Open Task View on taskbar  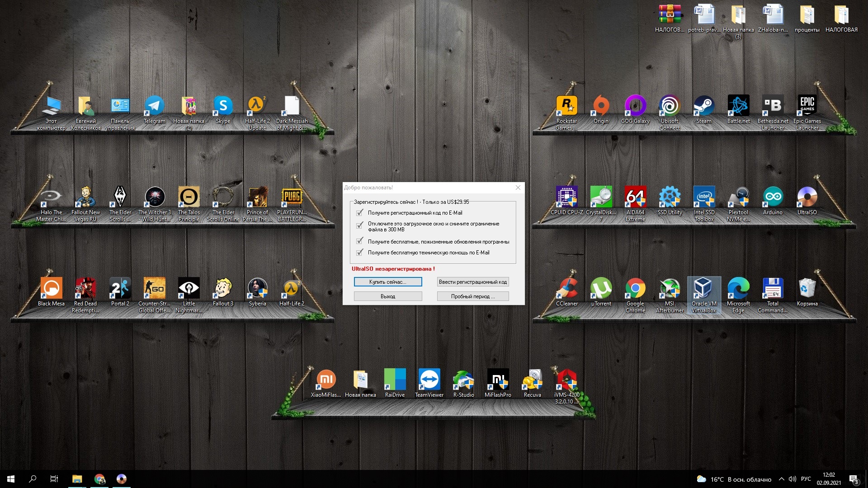(x=54, y=479)
